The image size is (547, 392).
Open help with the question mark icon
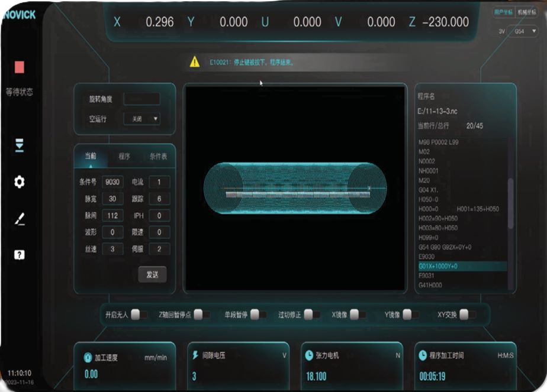pos(20,255)
